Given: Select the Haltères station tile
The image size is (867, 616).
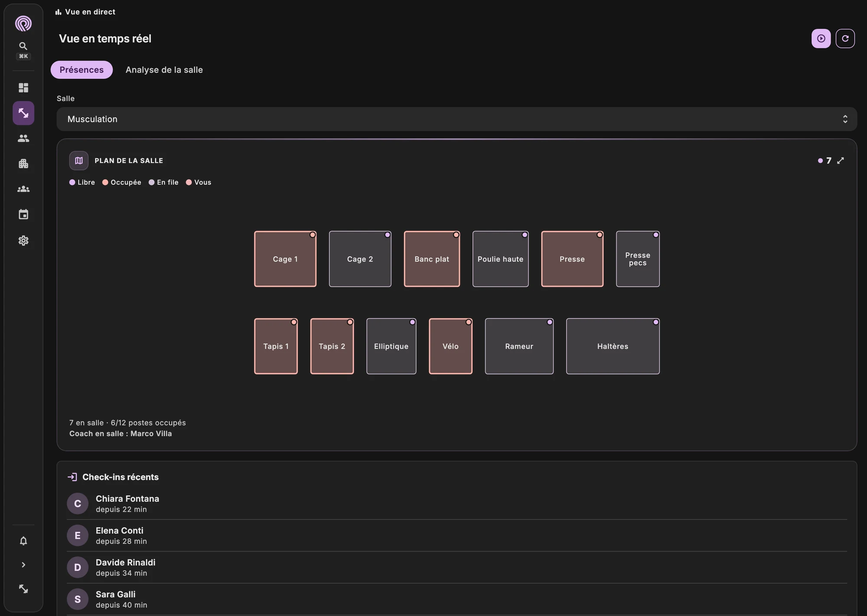Looking at the screenshot, I should 613,346.
